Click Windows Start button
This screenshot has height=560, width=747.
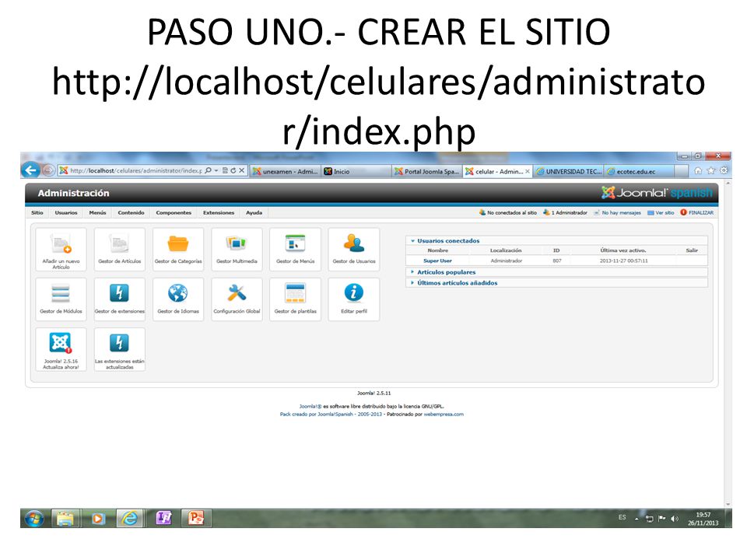click(34, 519)
